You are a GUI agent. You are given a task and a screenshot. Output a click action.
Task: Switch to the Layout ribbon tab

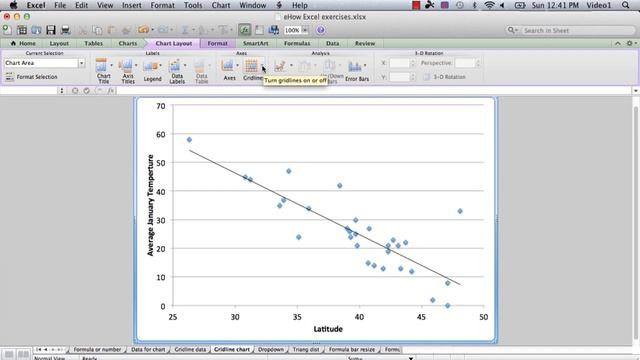[59, 43]
